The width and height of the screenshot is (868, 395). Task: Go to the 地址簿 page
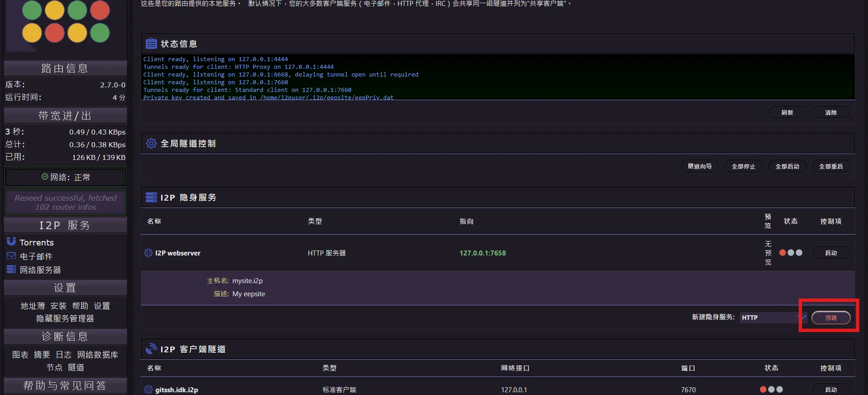[x=33, y=306]
